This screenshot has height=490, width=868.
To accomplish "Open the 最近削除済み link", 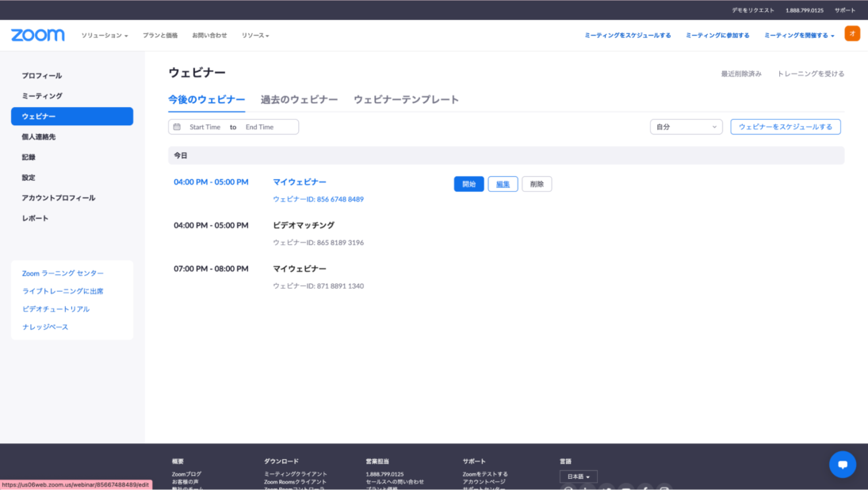I will pyautogui.click(x=741, y=74).
